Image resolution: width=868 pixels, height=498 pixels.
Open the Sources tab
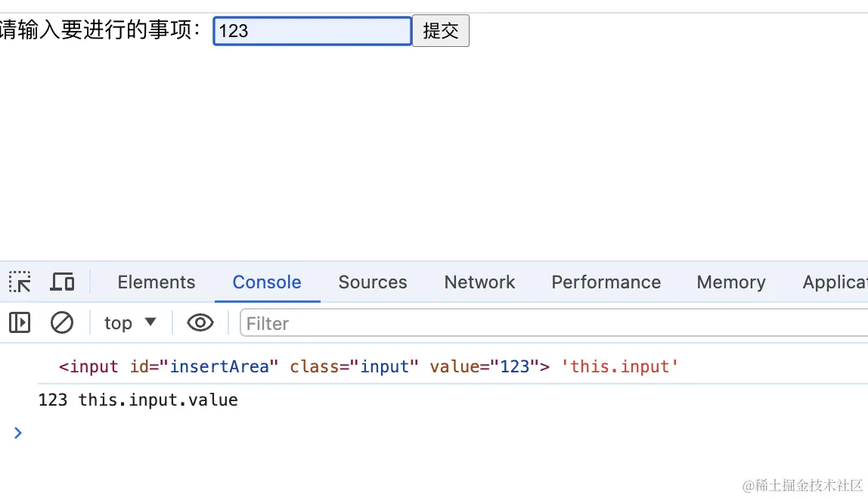pyautogui.click(x=373, y=282)
